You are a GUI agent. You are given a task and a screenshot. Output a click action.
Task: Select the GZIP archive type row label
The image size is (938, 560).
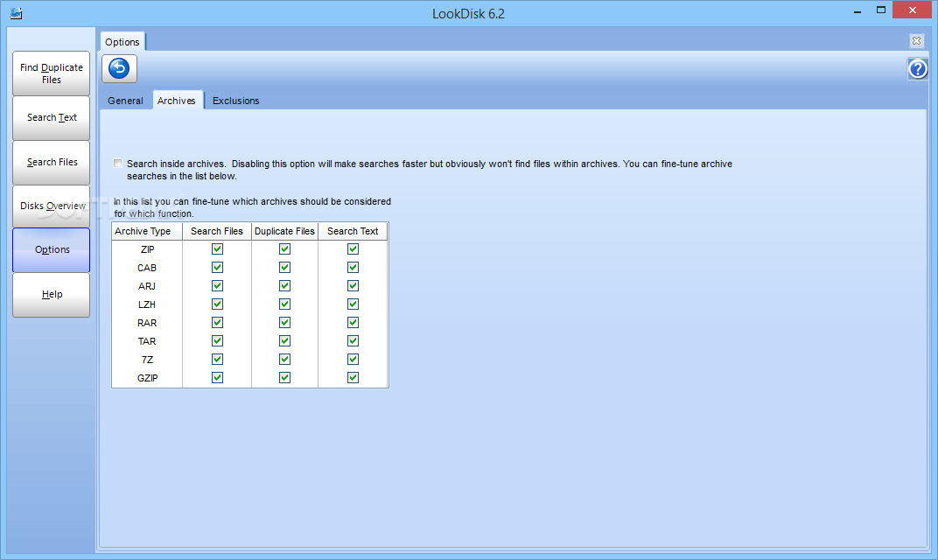click(x=147, y=378)
